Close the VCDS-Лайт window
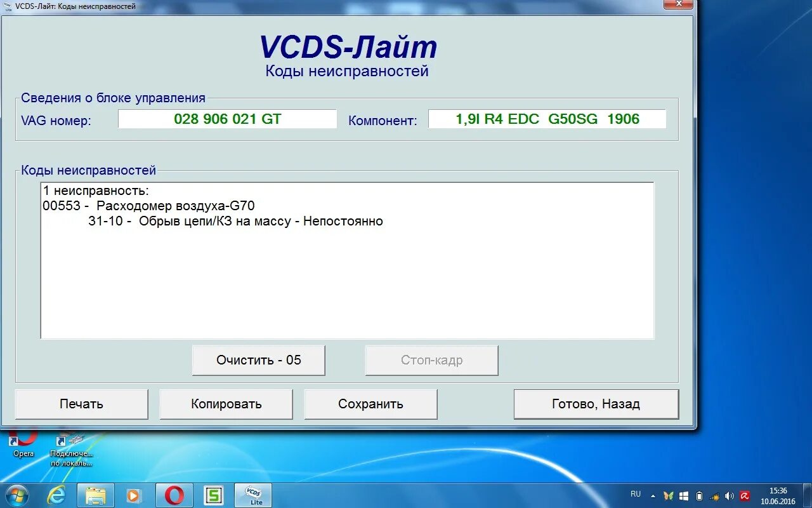This screenshot has width=812, height=508. pyautogui.click(x=679, y=4)
